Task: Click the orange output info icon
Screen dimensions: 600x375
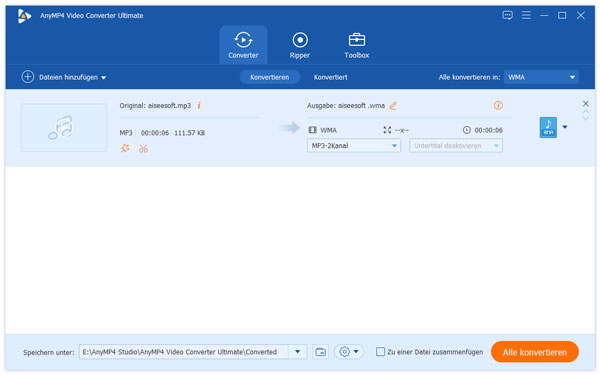Action: tap(498, 105)
